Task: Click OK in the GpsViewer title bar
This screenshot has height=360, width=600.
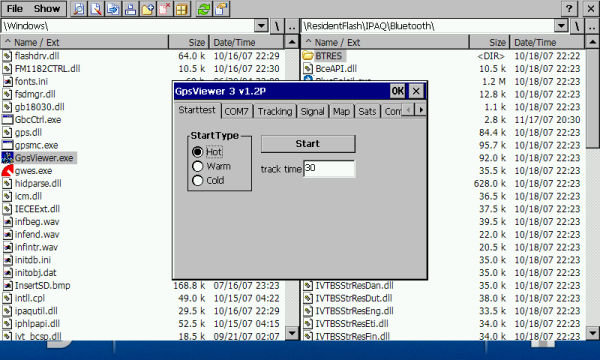Action: 397,91
